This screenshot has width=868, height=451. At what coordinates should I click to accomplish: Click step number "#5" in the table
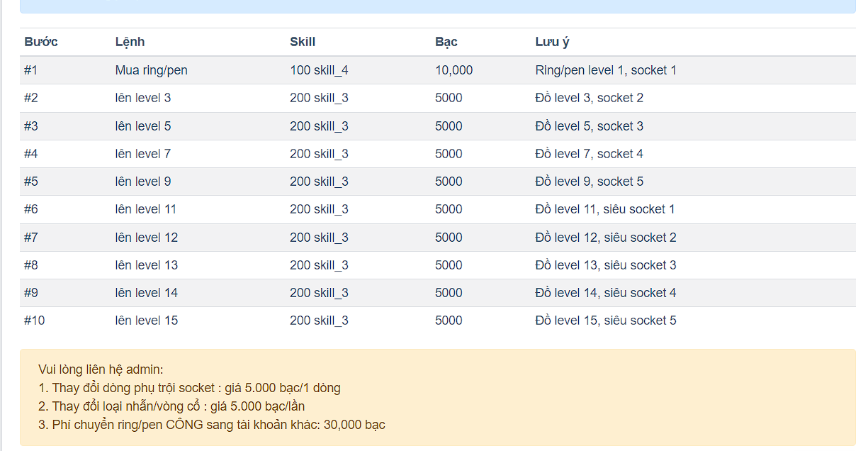31,182
